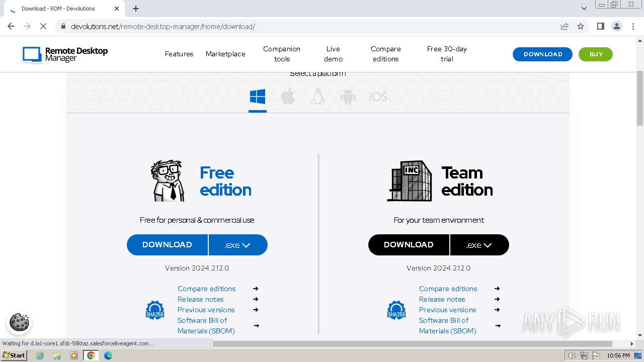Select the iOS platform icon

(x=378, y=97)
